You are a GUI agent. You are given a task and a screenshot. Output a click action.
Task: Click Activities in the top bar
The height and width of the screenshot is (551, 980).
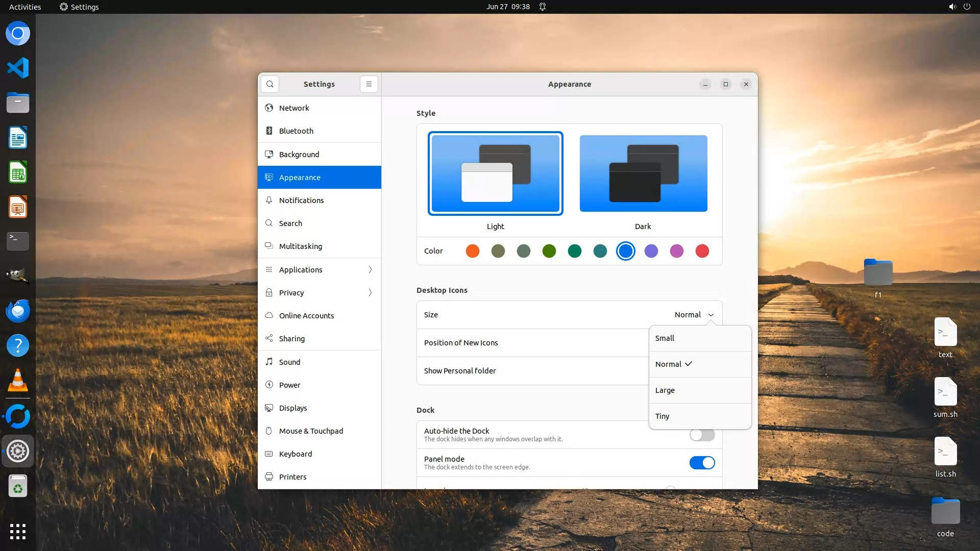coord(25,7)
